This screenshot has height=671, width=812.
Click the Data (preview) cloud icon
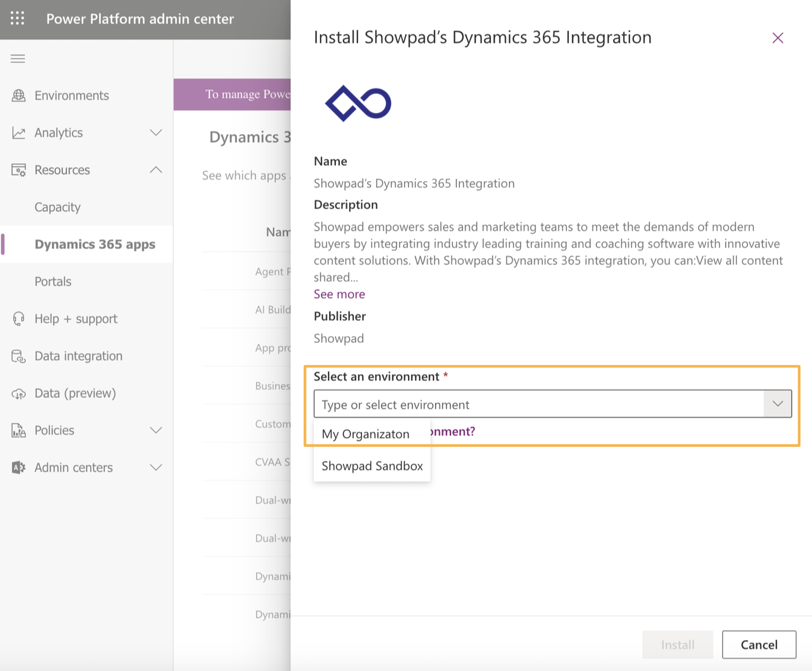(18, 393)
